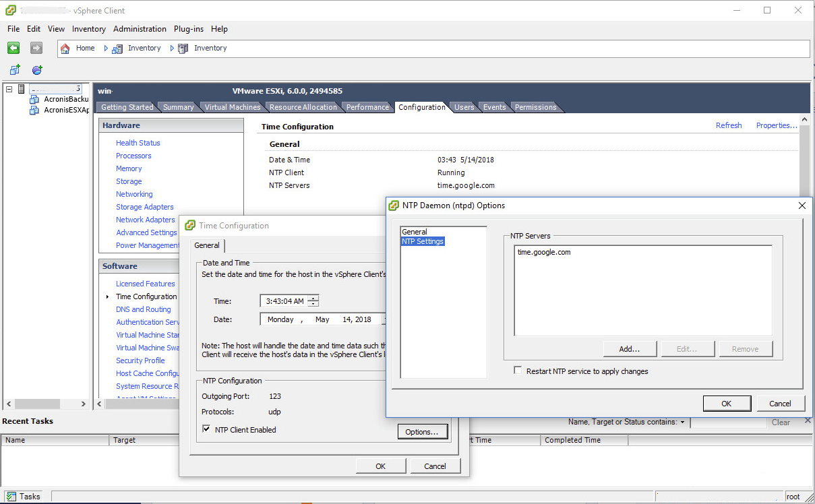Viewport: 815px width, 504px height.
Task: Open Networking hardware link
Action: pyautogui.click(x=134, y=194)
